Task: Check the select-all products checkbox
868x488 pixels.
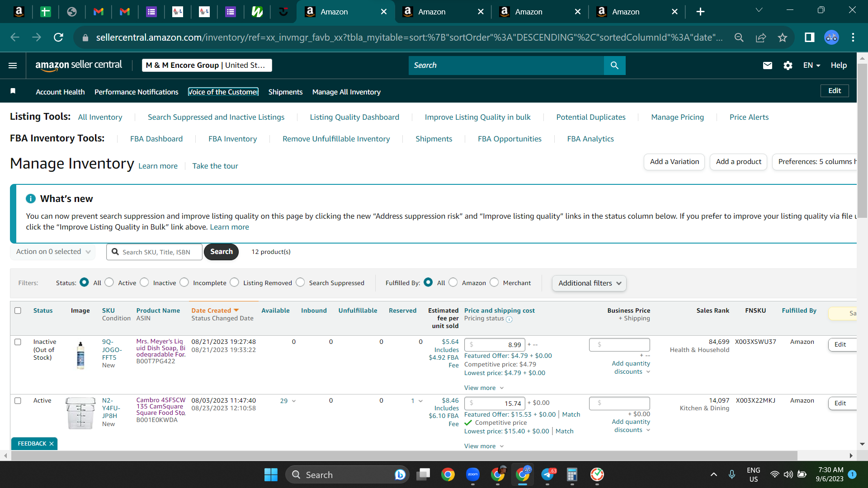Action: pyautogui.click(x=18, y=310)
